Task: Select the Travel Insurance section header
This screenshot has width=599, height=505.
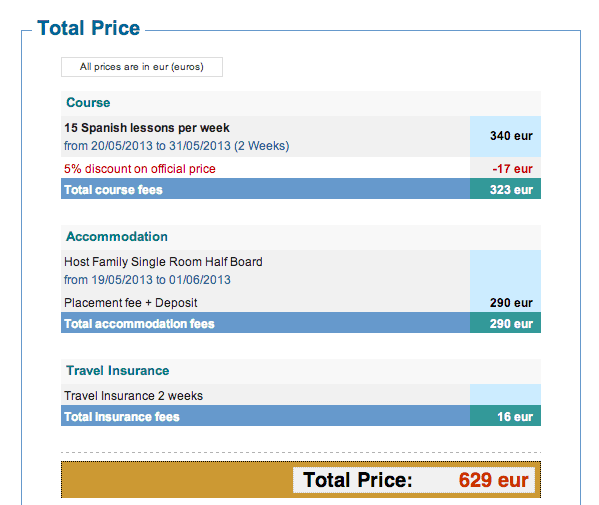Action: coord(301,371)
